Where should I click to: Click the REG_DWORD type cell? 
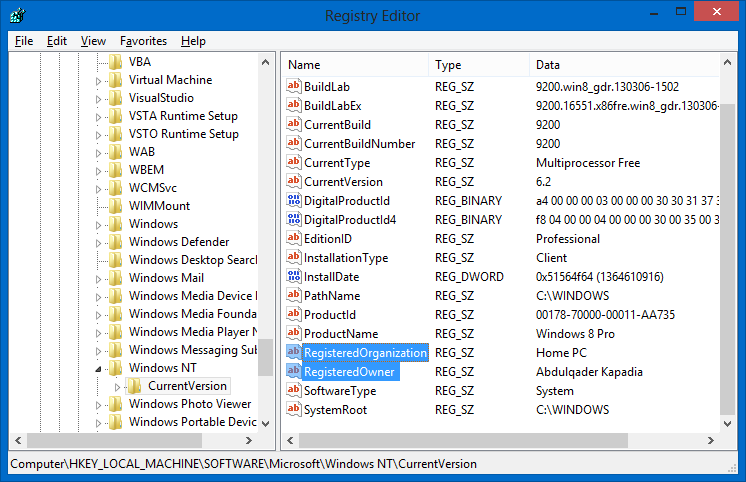coord(469,276)
